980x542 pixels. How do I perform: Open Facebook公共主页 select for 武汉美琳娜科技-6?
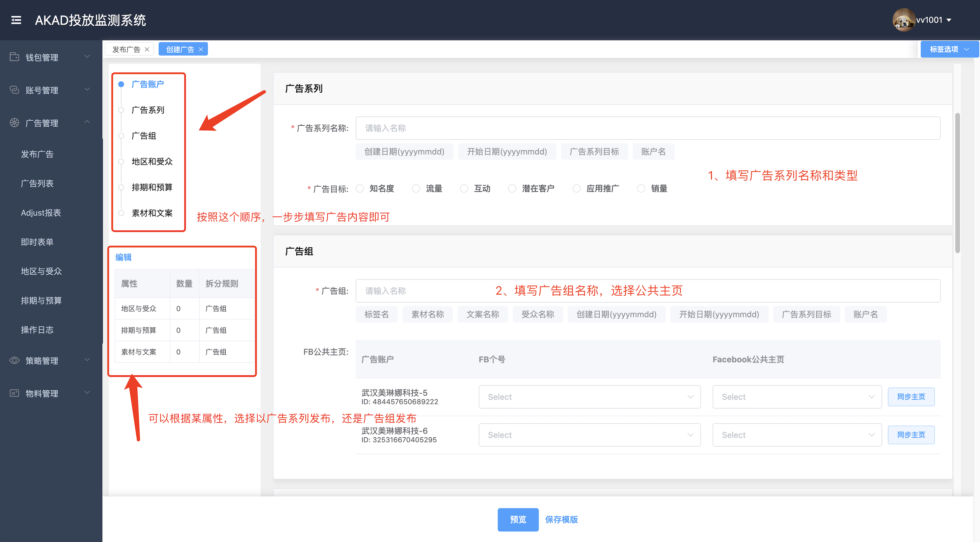pyautogui.click(x=797, y=435)
